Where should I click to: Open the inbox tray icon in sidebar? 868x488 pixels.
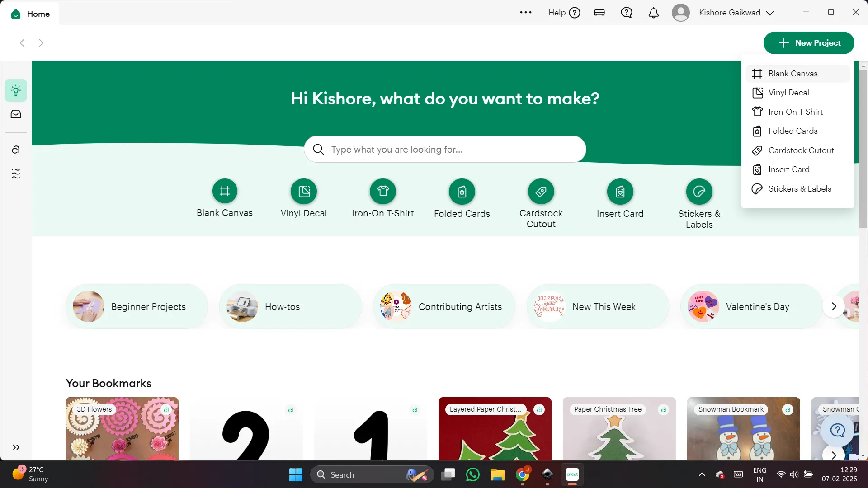pyautogui.click(x=16, y=114)
